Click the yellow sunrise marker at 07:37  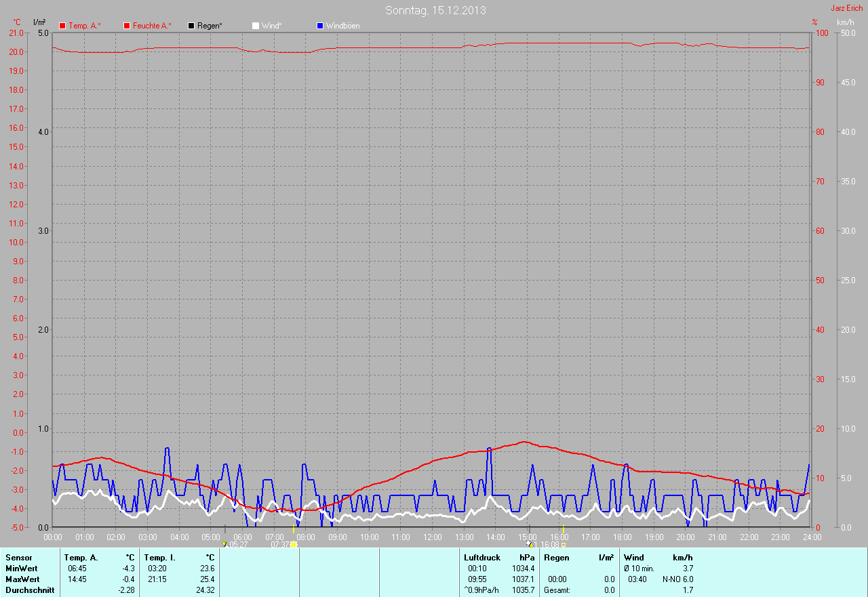click(294, 544)
